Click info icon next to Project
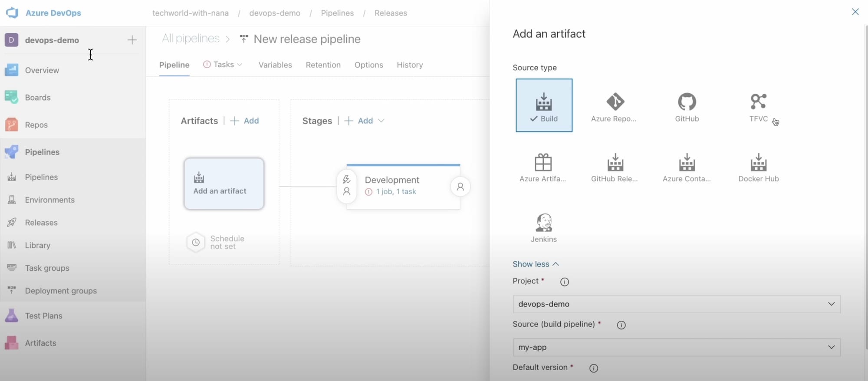Viewport: 868px width, 381px height. [564, 282]
